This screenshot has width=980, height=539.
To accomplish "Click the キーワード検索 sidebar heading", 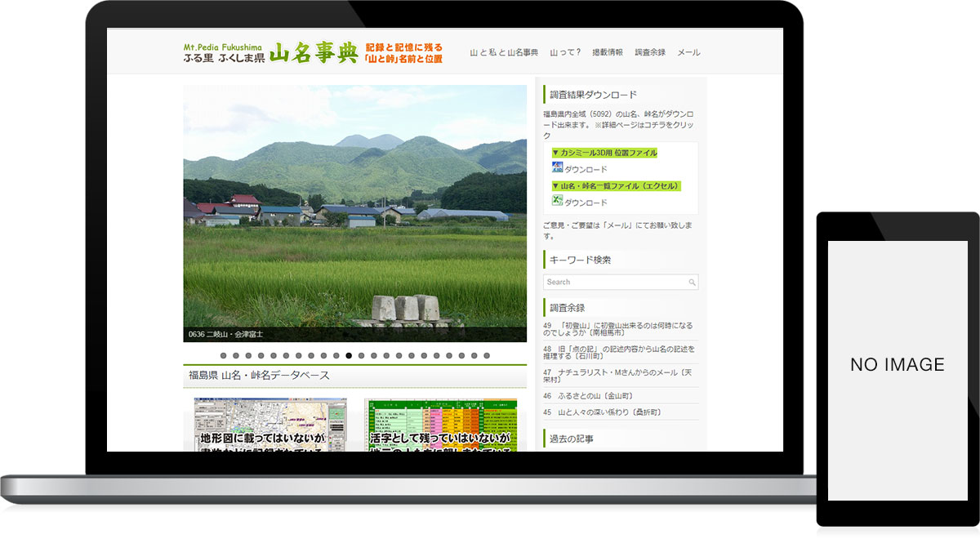I will [581, 260].
